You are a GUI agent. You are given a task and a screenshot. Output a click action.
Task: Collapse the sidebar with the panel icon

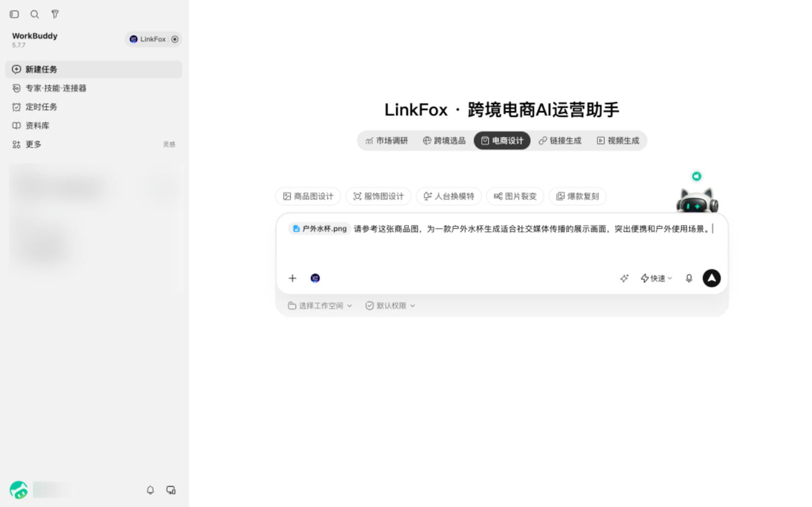(x=14, y=14)
